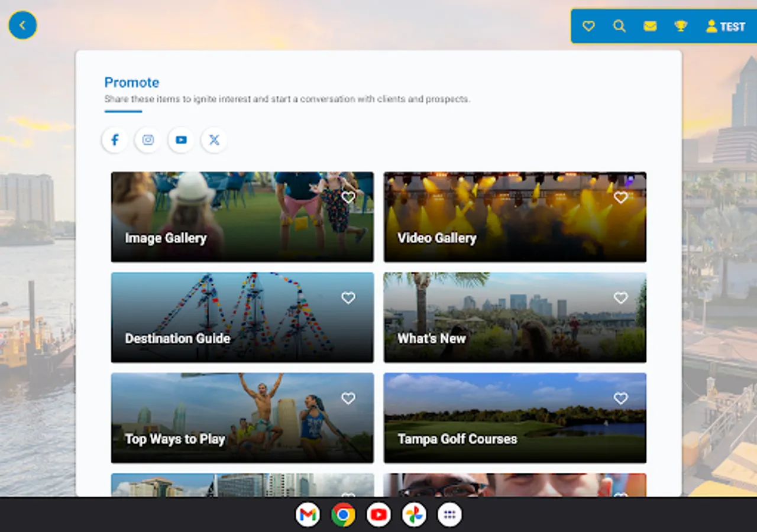Open the trophy leaderboard icon
The image size is (757, 532).
pyautogui.click(x=681, y=26)
